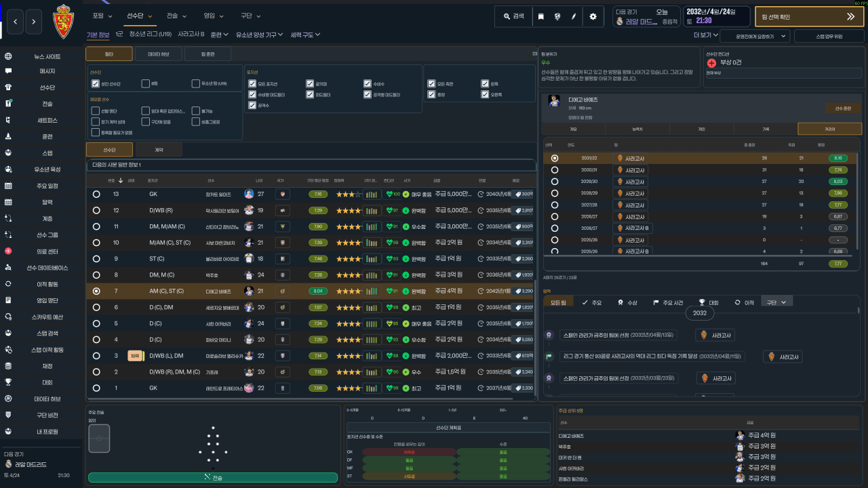Image resolution: width=868 pixels, height=488 pixels.
Task: Click the 검색 search field
Action: 513,16
